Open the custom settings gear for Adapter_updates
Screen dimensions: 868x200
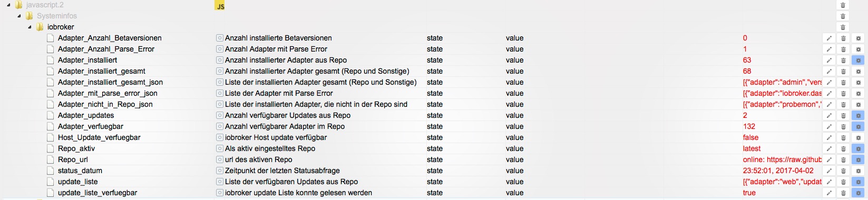coord(858,115)
